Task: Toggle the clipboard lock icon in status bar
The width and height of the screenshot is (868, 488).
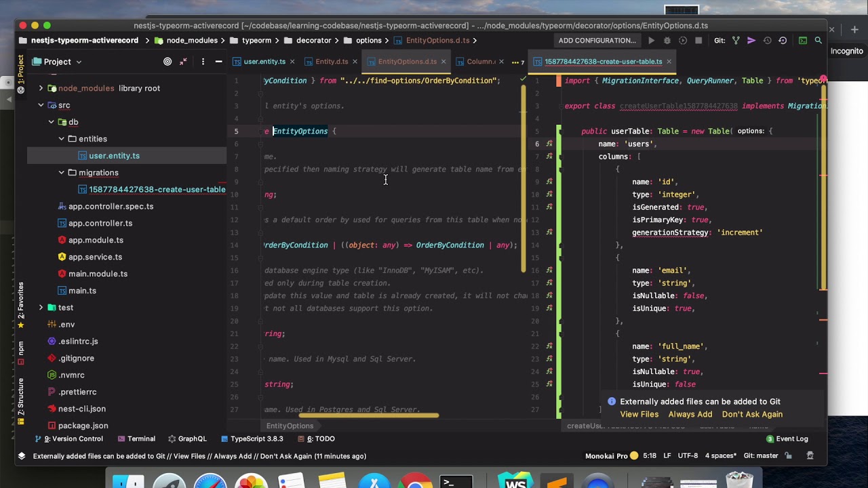Action: [787, 455]
